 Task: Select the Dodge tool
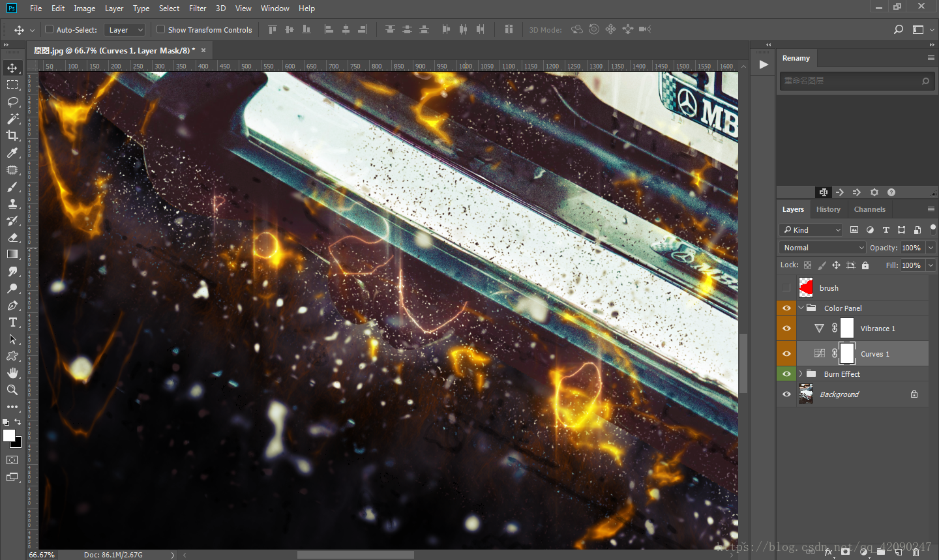tap(12, 288)
